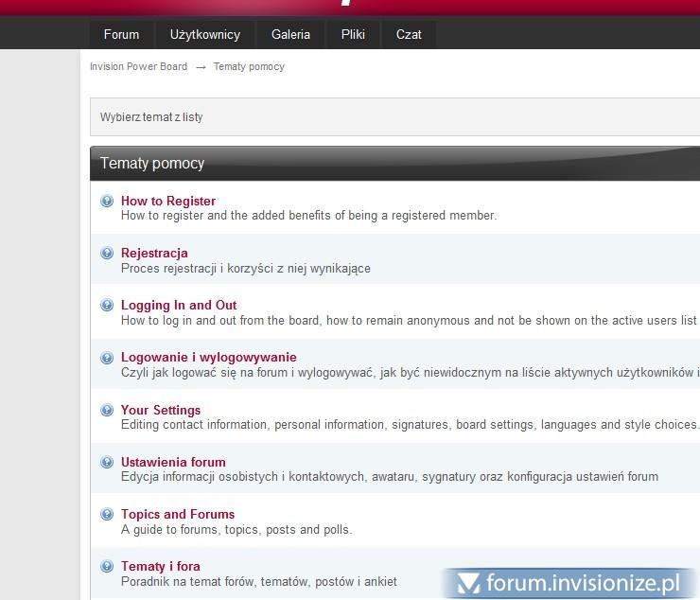Open the Rejestracja help topic
The width and height of the screenshot is (700, 600).
[154, 253]
